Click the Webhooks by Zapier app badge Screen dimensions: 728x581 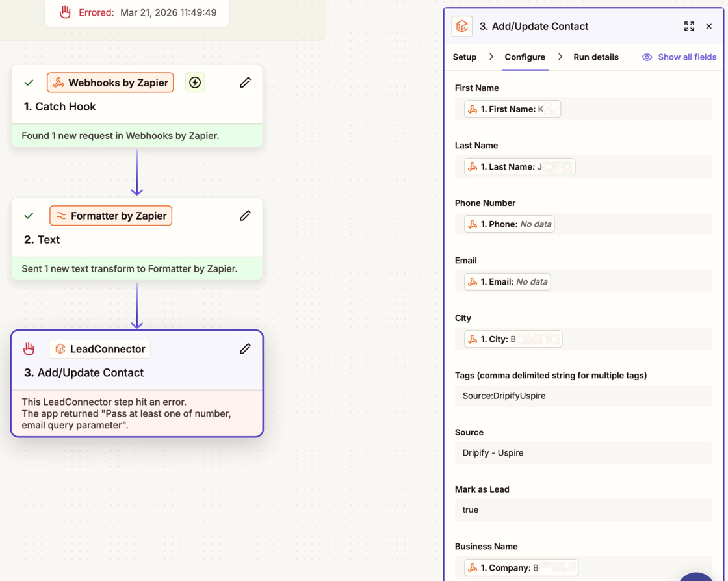[x=110, y=83]
